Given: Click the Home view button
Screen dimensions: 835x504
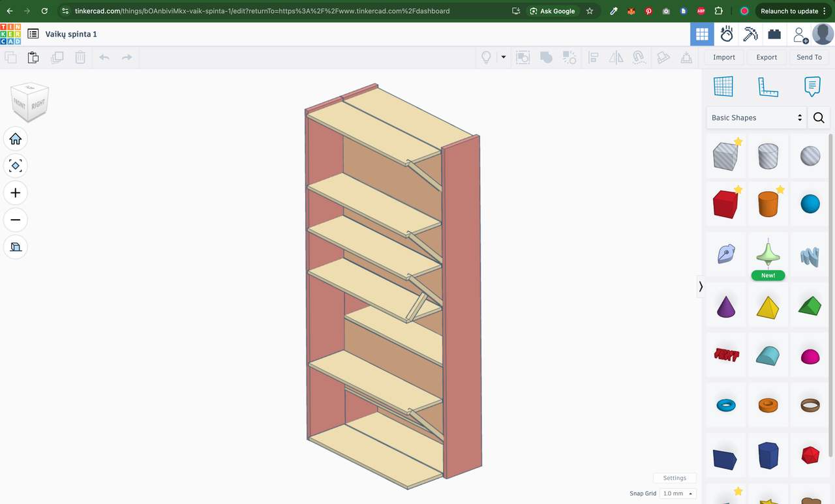Looking at the screenshot, I should (16, 139).
